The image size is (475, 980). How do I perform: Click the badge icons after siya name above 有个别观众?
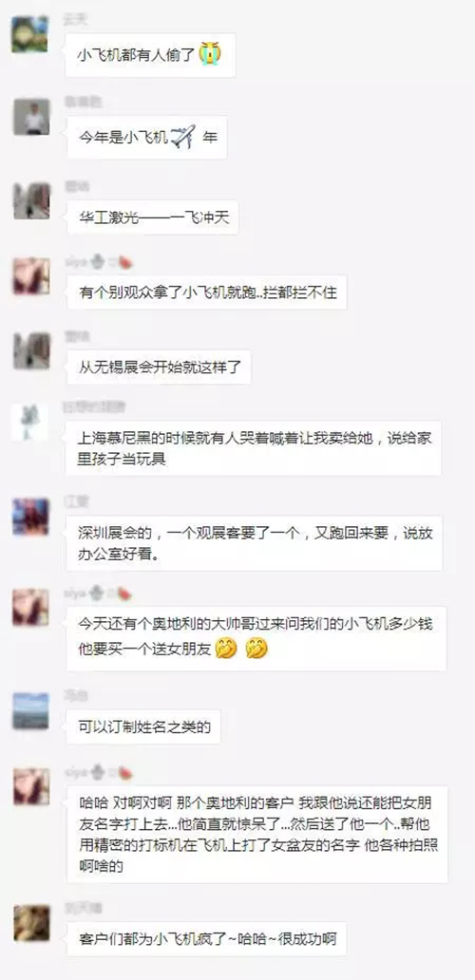tap(112, 263)
